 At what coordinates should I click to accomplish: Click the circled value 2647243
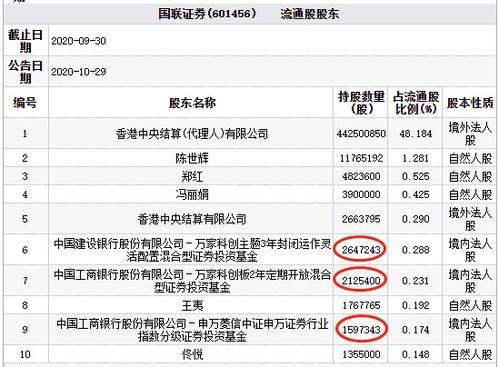pyautogui.click(x=361, y=250)
